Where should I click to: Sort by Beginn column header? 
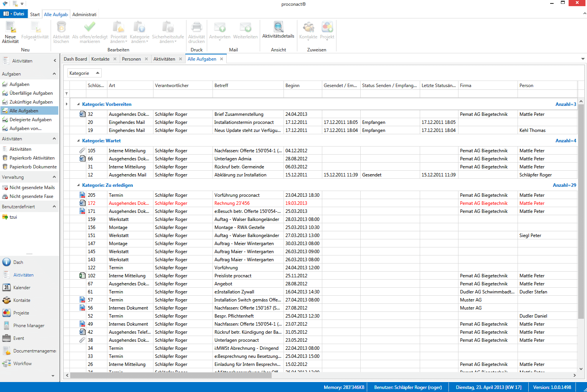pos(303,86)
